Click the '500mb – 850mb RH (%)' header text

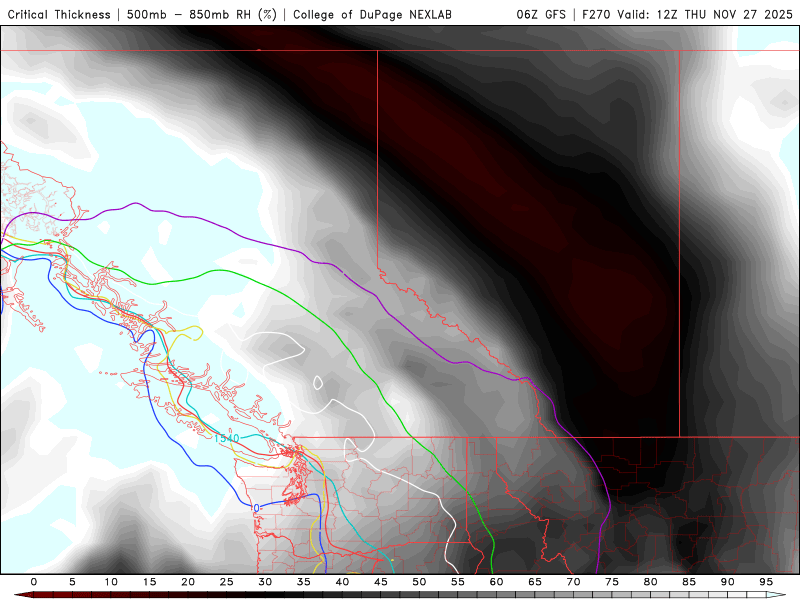pos(202,15)
